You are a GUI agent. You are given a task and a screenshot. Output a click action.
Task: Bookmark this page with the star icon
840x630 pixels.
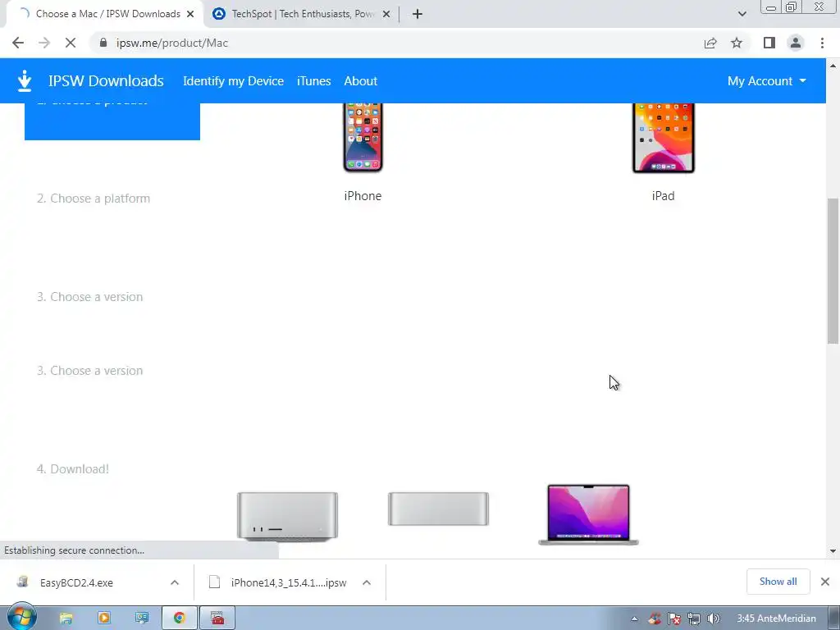[737, 43]
